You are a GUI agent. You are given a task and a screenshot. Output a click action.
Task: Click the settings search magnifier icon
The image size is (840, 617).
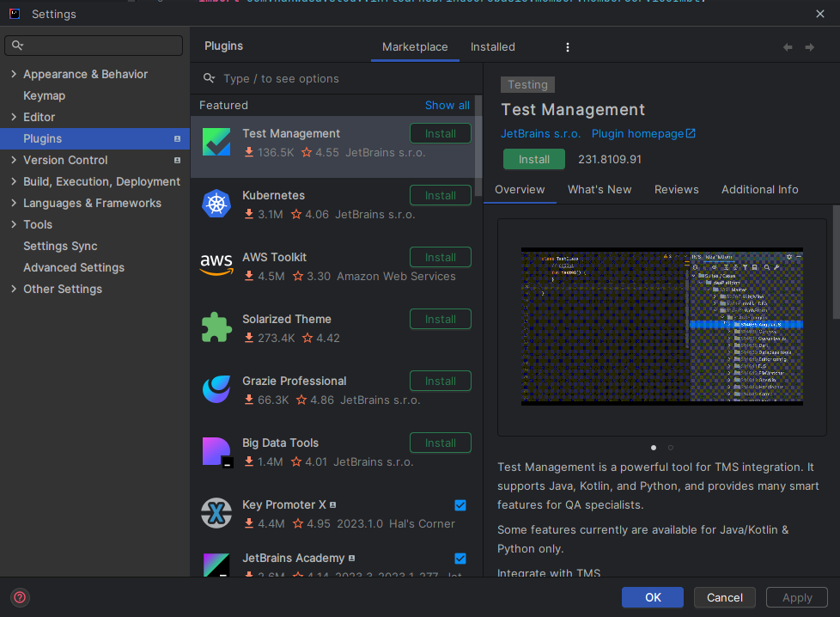17,45
